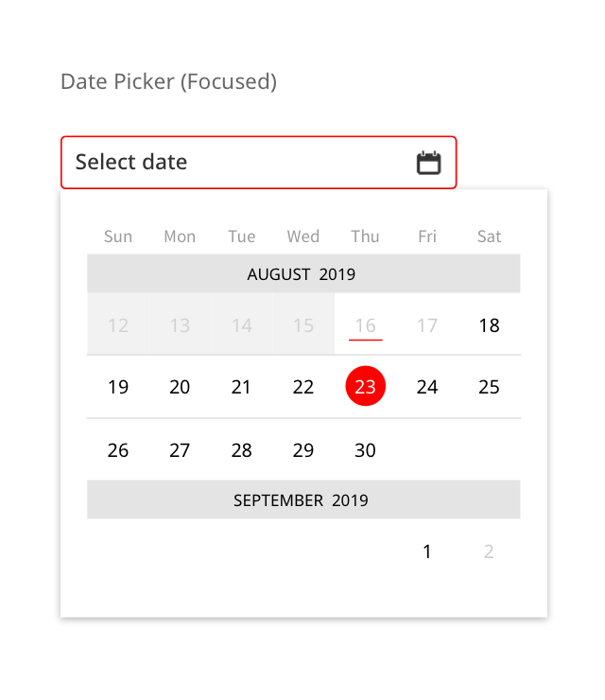The width and height of the screenshot is (605, 700).
Task: Choose August 19 on the calendar
Action: click(x=118, y=387)
